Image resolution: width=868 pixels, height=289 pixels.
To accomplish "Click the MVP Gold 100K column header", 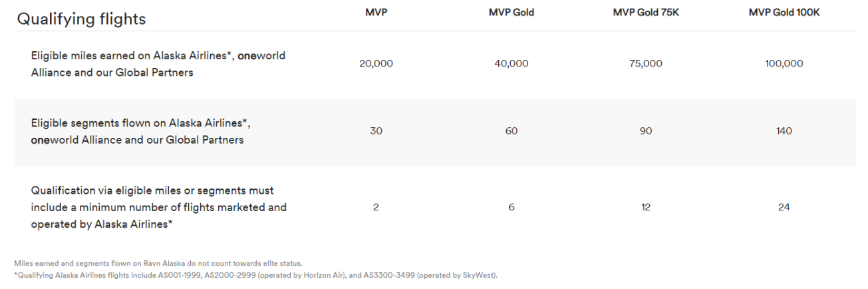I will coord(784,13).
